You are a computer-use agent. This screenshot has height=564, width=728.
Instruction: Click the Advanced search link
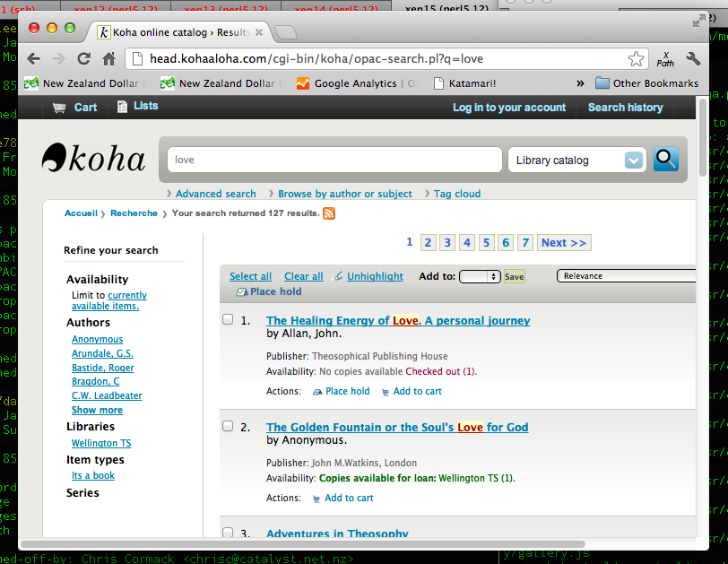click(215, 194)
